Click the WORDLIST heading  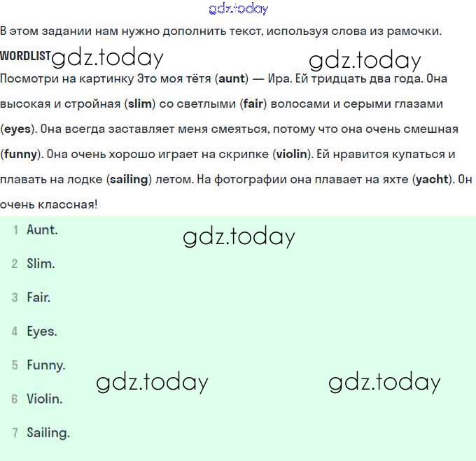click(x=25, y=55)
